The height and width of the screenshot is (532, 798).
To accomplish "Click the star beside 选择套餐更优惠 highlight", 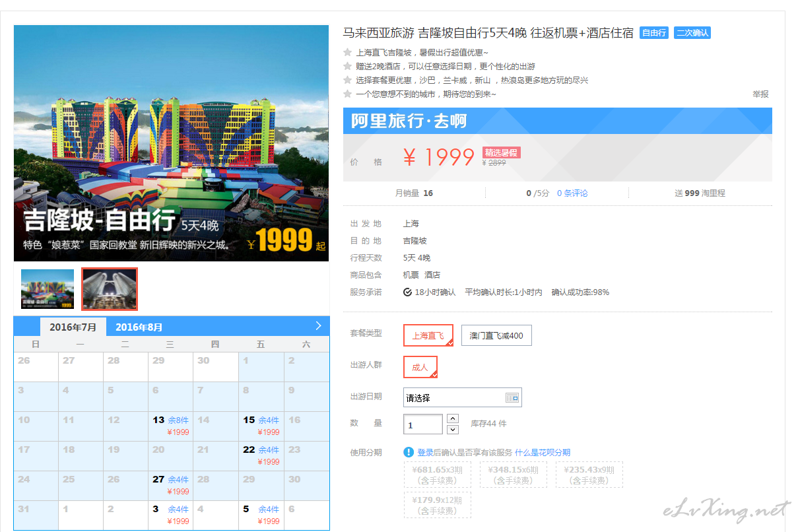I will 347,80.
